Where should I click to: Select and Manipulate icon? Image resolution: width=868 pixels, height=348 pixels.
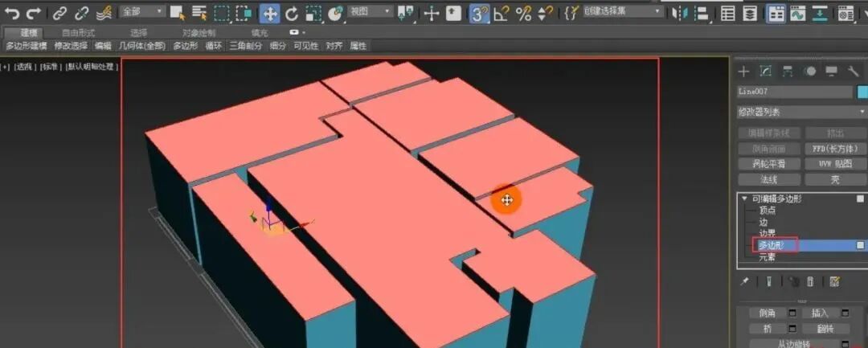coord(432,14)
